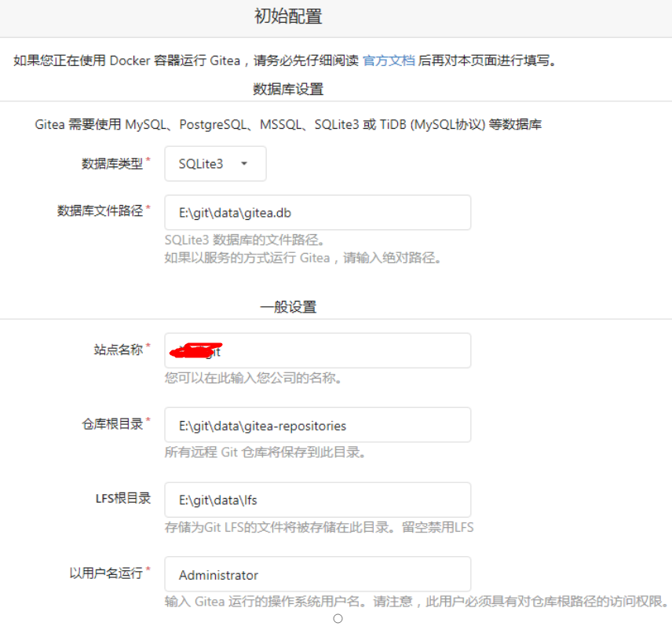Click the hint 输入 Gitea 运行的操作系统用户名
The height and width of the screenshot is (626, 672).
(416, 602)
